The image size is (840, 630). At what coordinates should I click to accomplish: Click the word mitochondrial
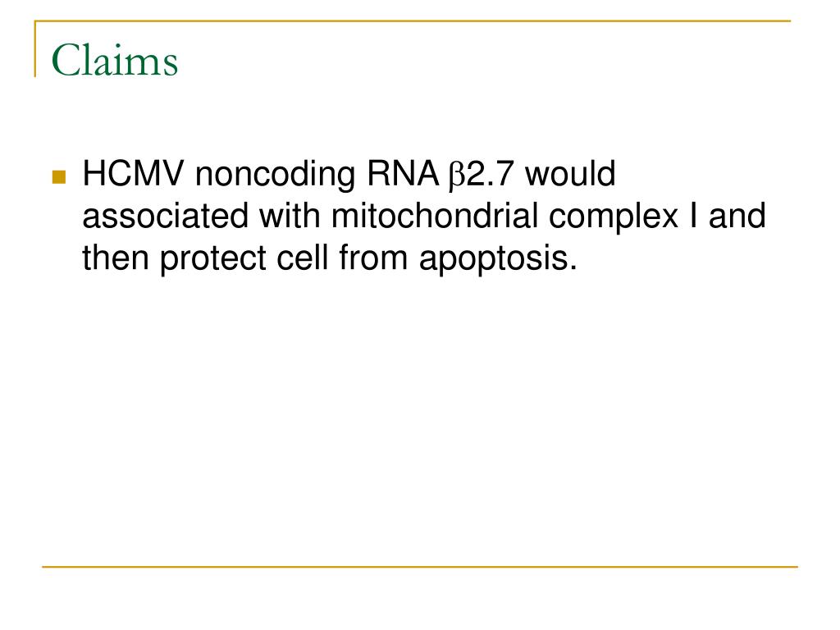(x=435, y=216)
